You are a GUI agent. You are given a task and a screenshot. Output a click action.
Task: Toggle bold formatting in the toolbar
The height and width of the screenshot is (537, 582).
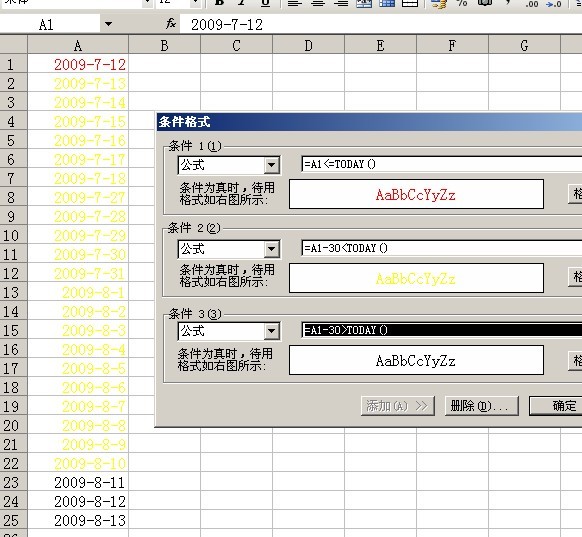click(x=219, y=3)
